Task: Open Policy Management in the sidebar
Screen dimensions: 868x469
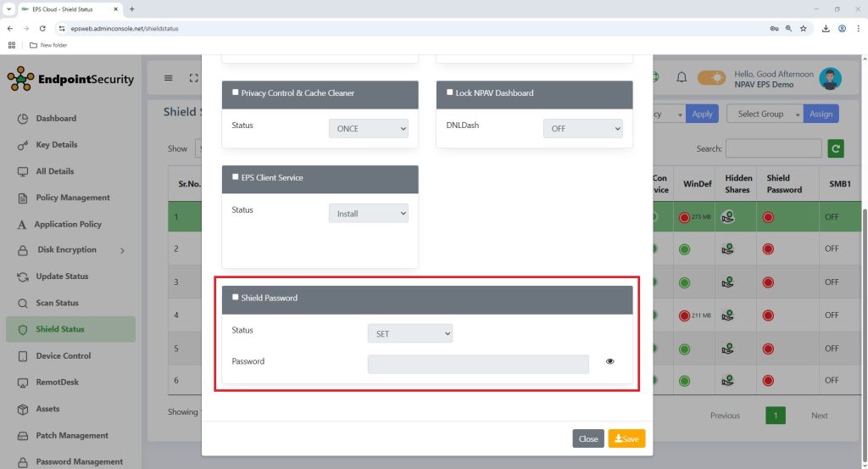Action: [72, 198]
